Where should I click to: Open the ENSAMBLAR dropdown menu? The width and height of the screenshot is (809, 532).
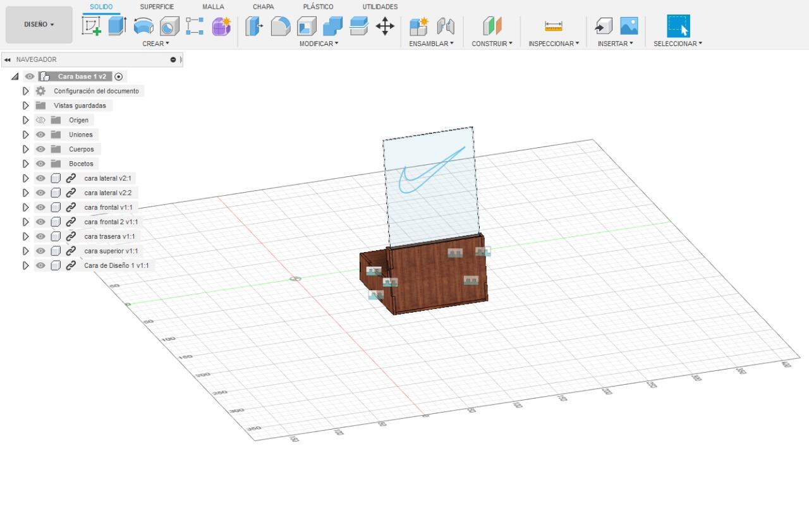pyautogui.click(x=432, y=44)
